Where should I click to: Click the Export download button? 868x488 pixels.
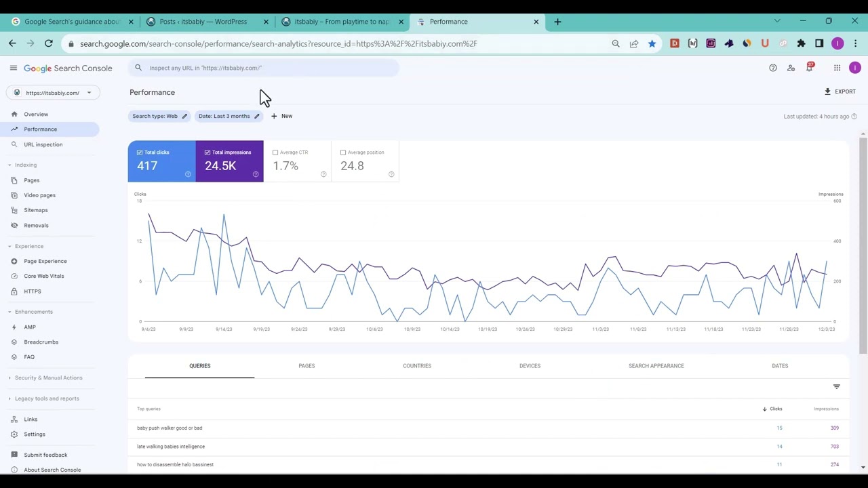840,91
